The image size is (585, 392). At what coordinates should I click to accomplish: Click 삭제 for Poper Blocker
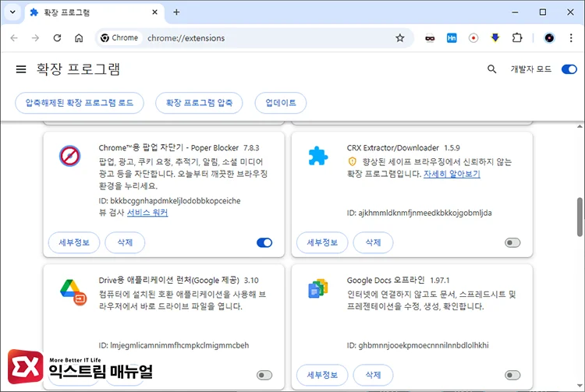click(x=125, y=242)
